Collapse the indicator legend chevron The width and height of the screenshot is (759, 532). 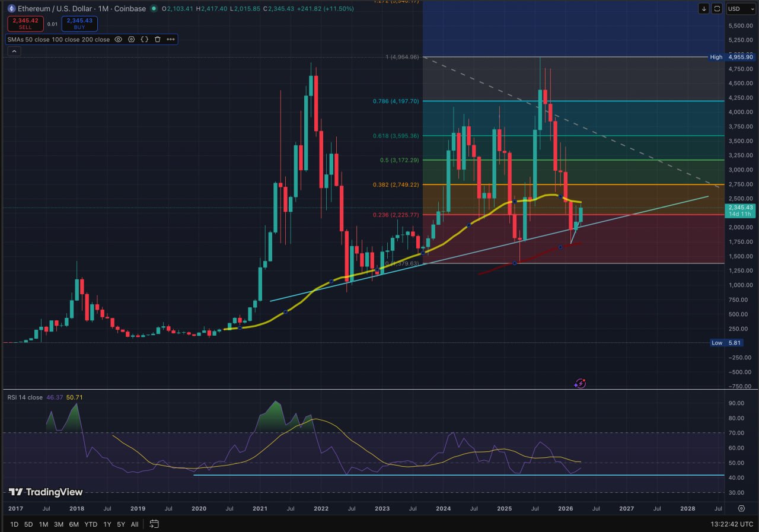pyautogui.click(x=14, y=52)
